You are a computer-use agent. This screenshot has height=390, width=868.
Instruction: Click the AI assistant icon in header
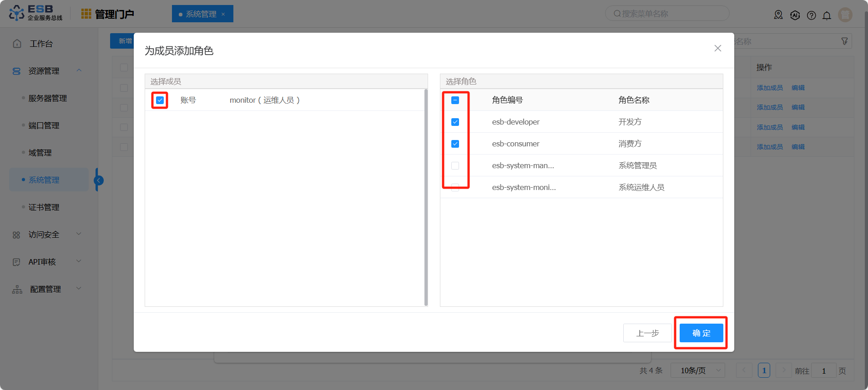795,15
